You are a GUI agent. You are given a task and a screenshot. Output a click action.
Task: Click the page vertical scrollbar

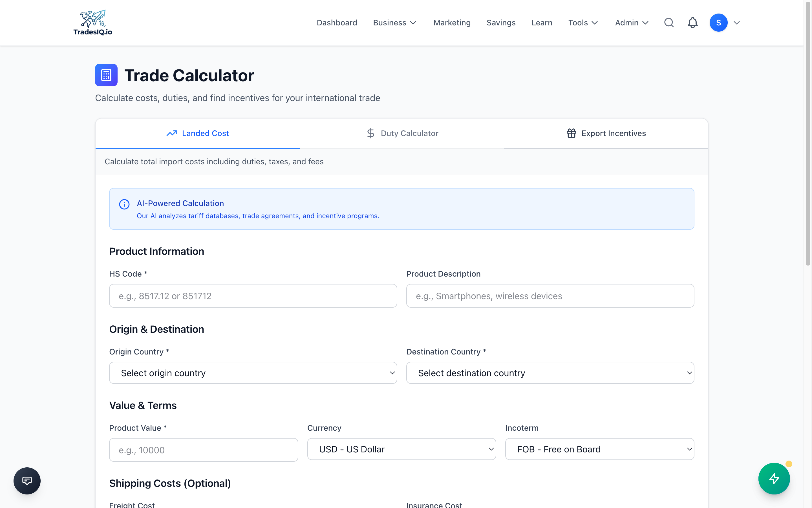808,134
